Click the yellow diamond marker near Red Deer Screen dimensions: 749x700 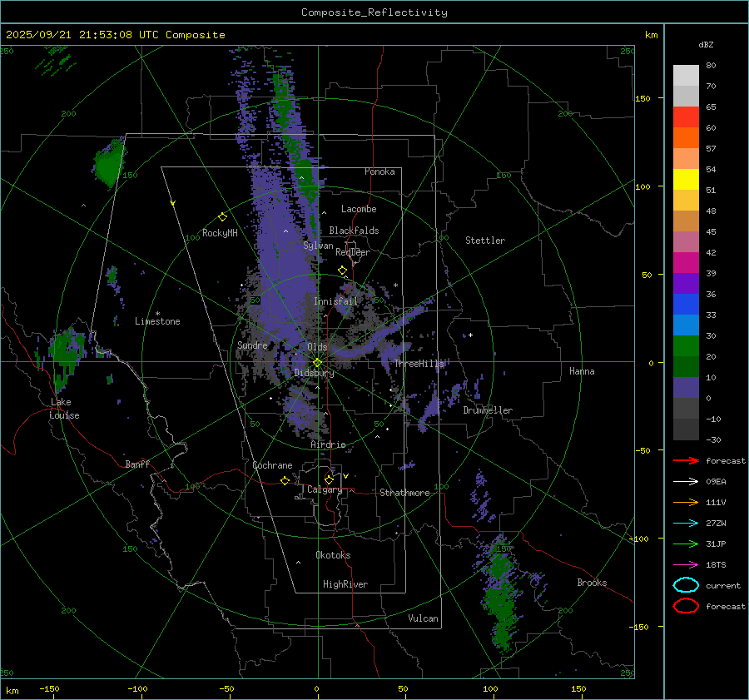tap(342, 271)
